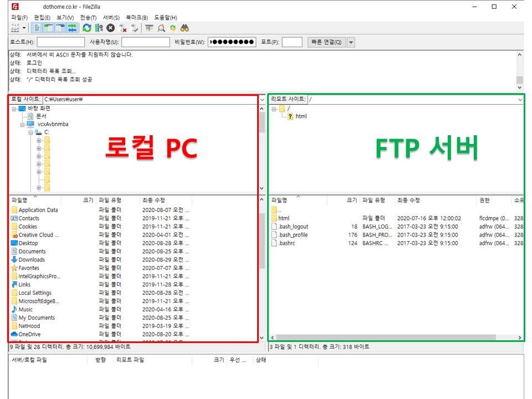Open the 보기(V) menu
The height and width of the screenshot is (399, 532).
coord(65,18)
